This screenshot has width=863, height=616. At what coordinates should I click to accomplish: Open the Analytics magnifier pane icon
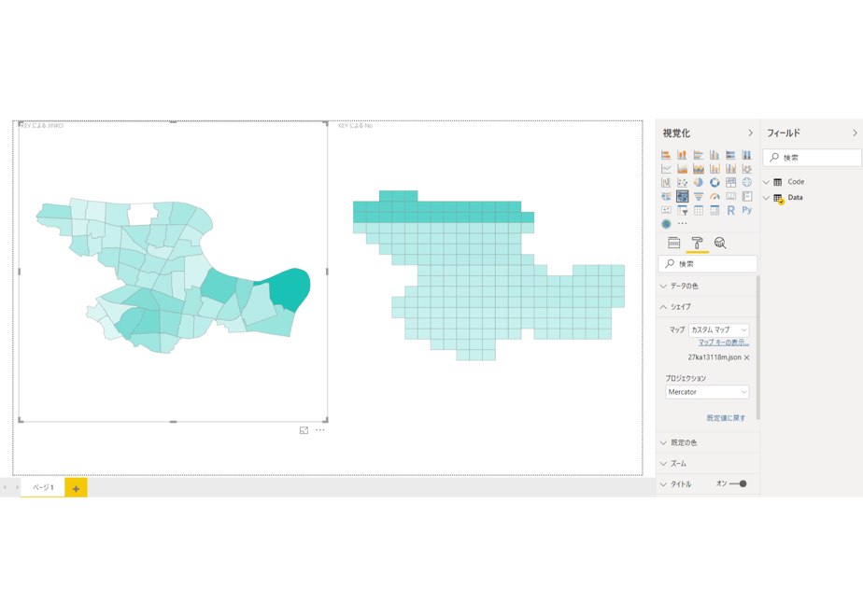[x=720, y=243]
